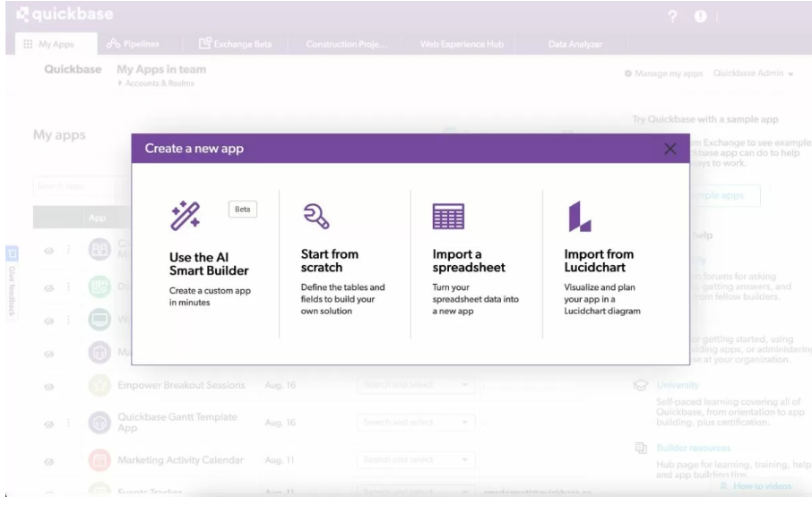The height and width of the screenshot is (505, 812).
Task: Click Empower Breakout Sessions star icon
Action: [x=99, y=386]
